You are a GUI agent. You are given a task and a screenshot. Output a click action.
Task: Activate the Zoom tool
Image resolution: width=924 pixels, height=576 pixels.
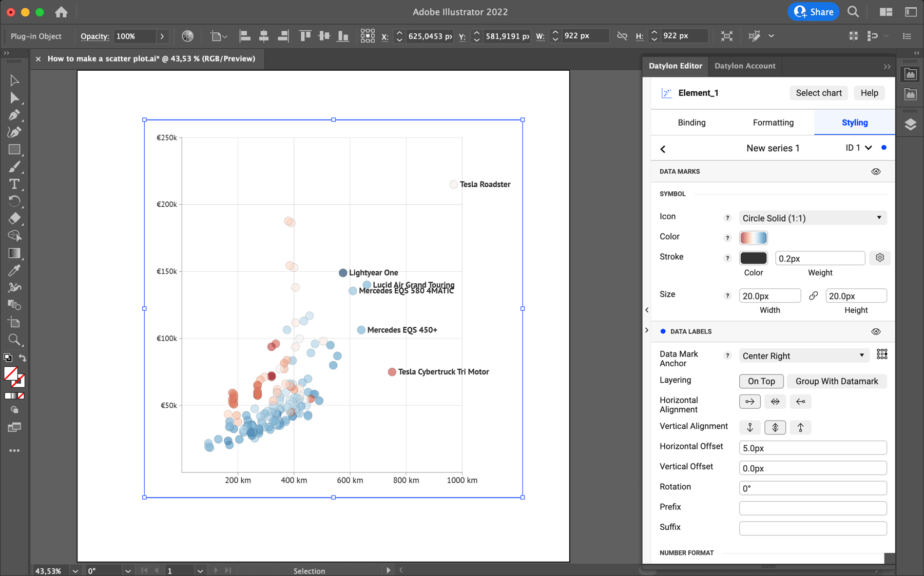click(x=15, y=340)
